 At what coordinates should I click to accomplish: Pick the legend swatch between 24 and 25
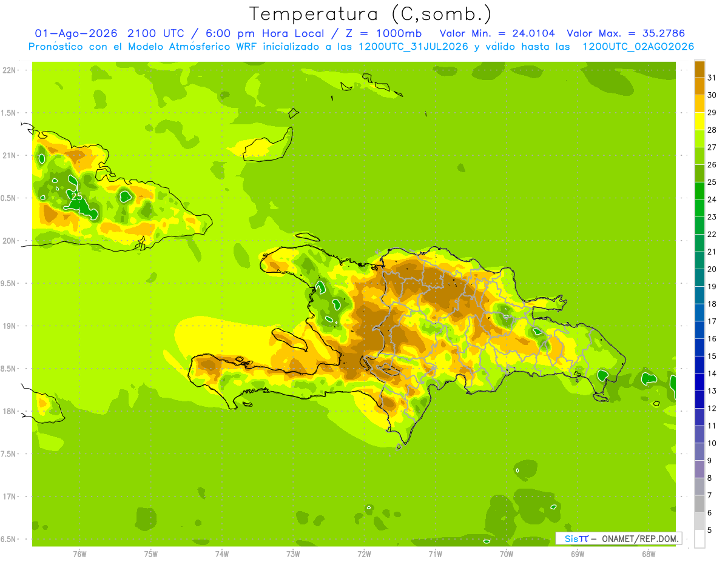699,190
